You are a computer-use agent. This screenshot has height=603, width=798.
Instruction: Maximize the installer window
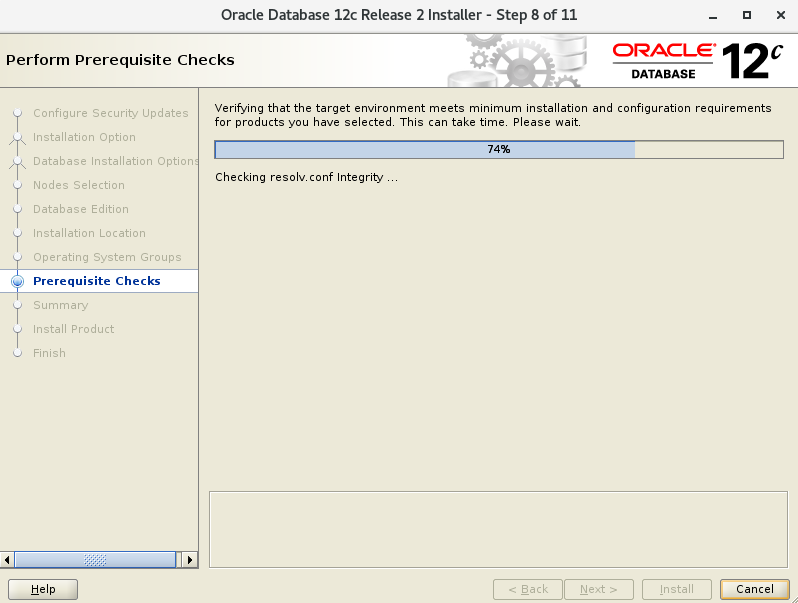point(747,15)
